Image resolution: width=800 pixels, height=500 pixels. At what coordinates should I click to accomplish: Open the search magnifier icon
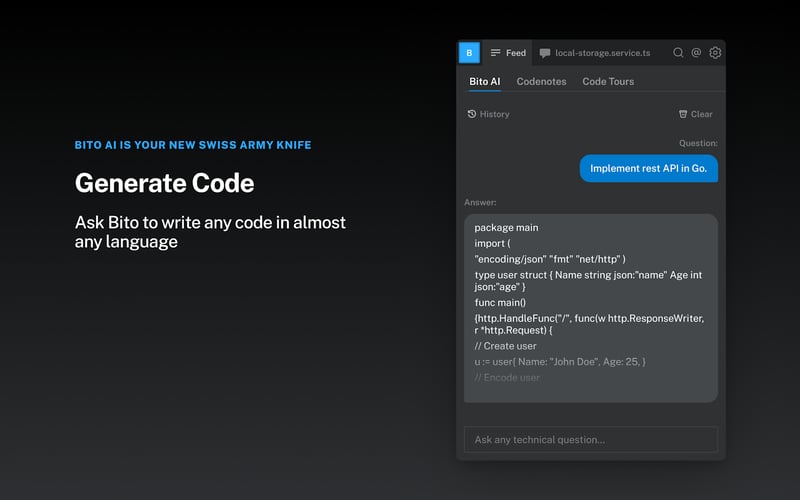click(x=678, y=53)
